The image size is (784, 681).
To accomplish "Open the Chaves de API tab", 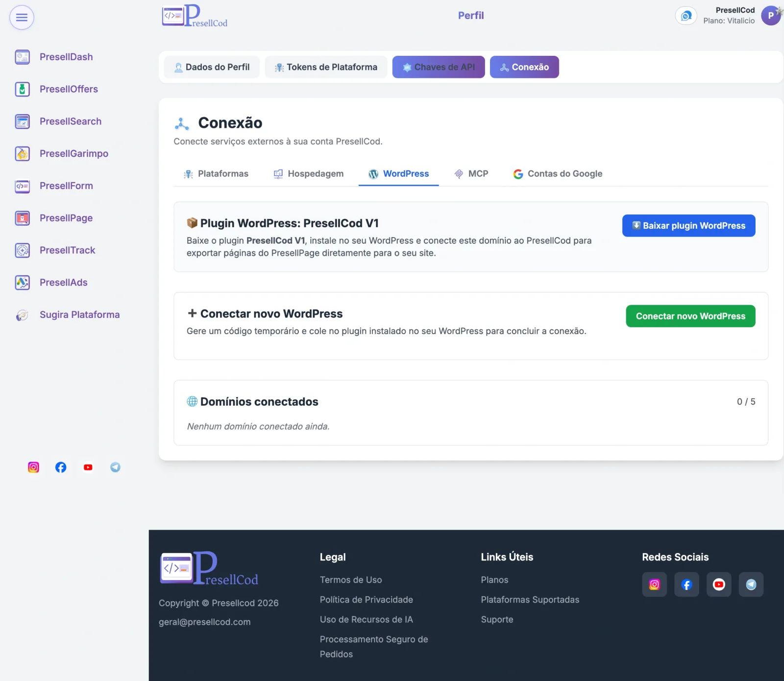I will (439, 67).
